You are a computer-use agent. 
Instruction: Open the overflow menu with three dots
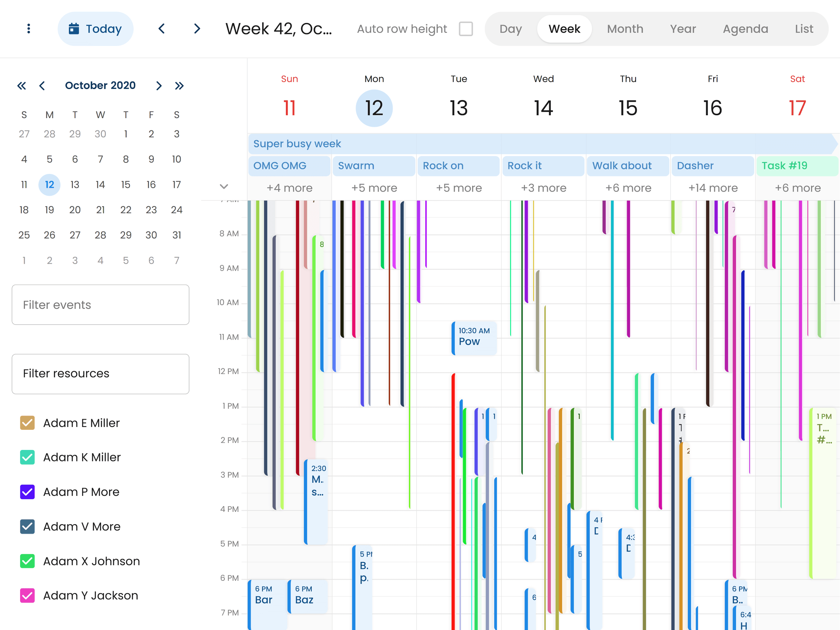click(28, 29)
